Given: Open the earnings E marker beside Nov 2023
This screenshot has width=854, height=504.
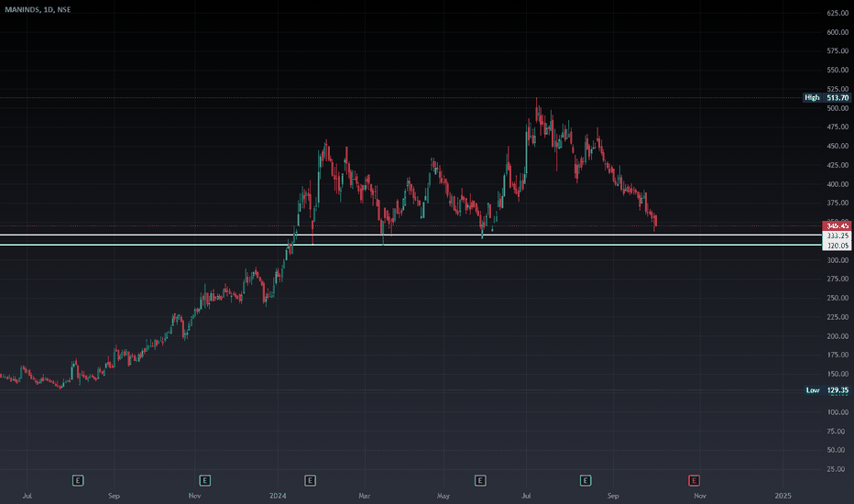Looking at the screenshot, I should tap(204, 480).
